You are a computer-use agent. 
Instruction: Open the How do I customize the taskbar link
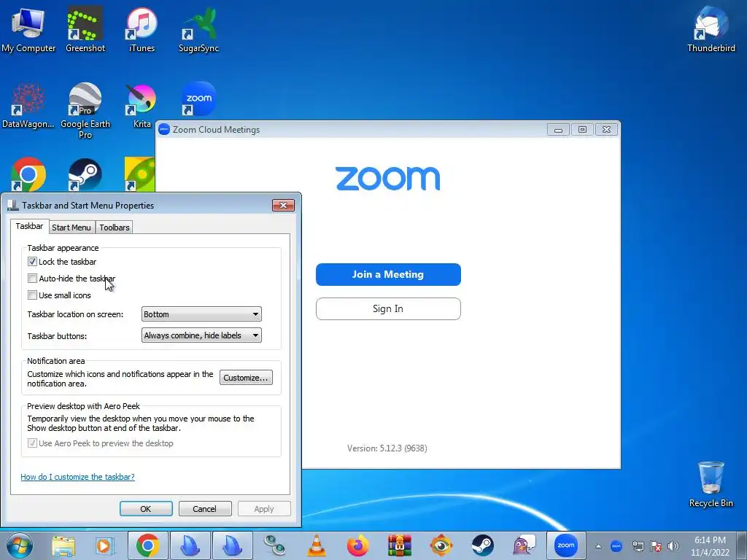click(x=77, y=477)
